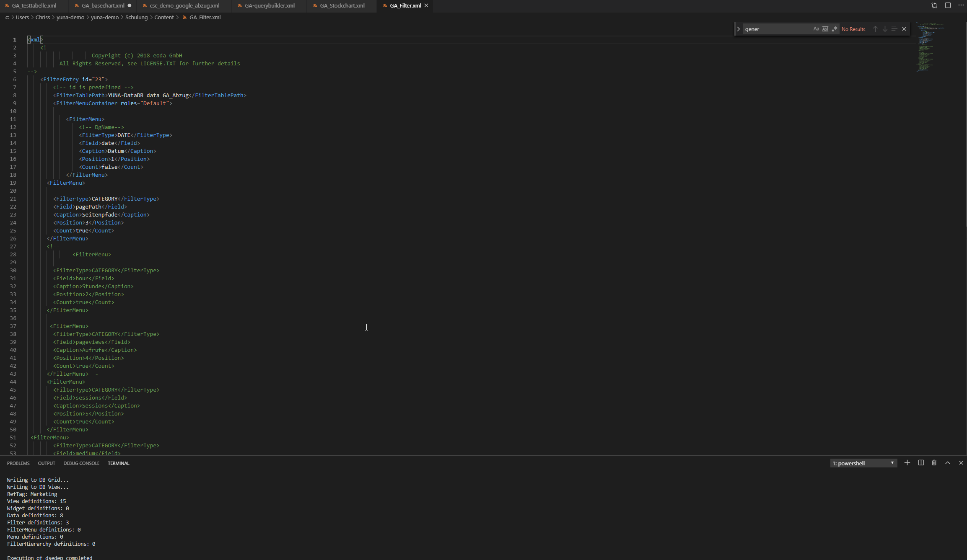This screenshot has width=967, height=560.
Task: Click the Content breadcrumb link
Action: click(x=164, y=17)
